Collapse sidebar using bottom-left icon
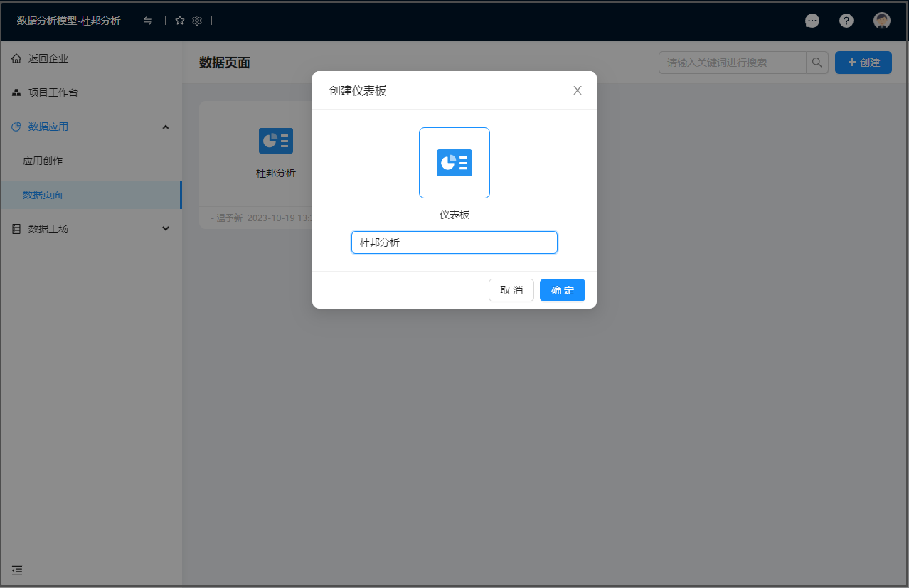Image resolution: width=909 pixels, height=588 pixels. click(17, 570)
